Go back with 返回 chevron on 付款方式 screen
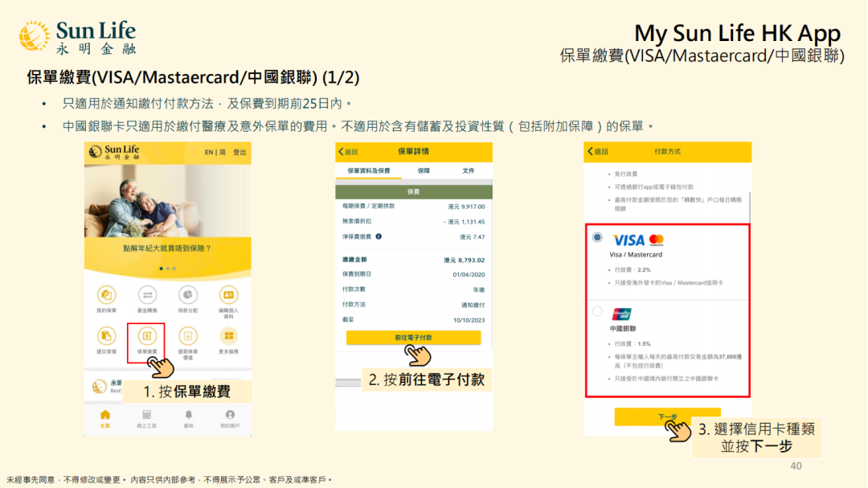This screenshot has height=488, width=868. coord(597,151)
